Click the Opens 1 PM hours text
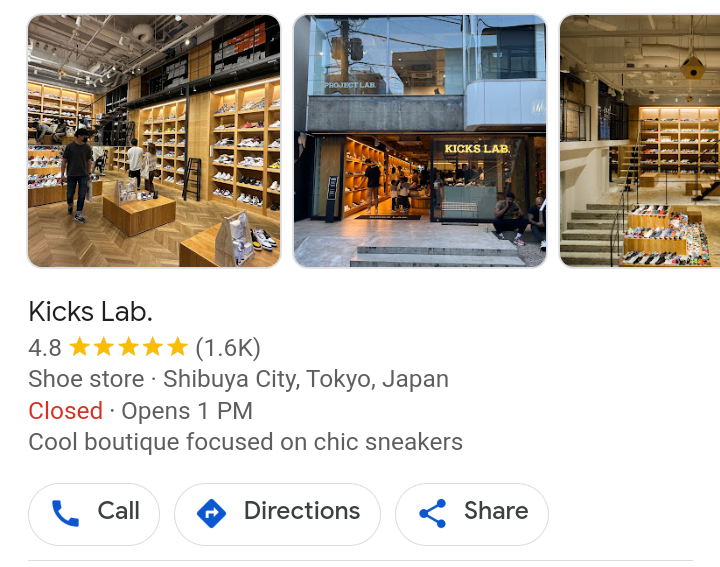The width and height of the screenshot is (720, 567). 187,410
